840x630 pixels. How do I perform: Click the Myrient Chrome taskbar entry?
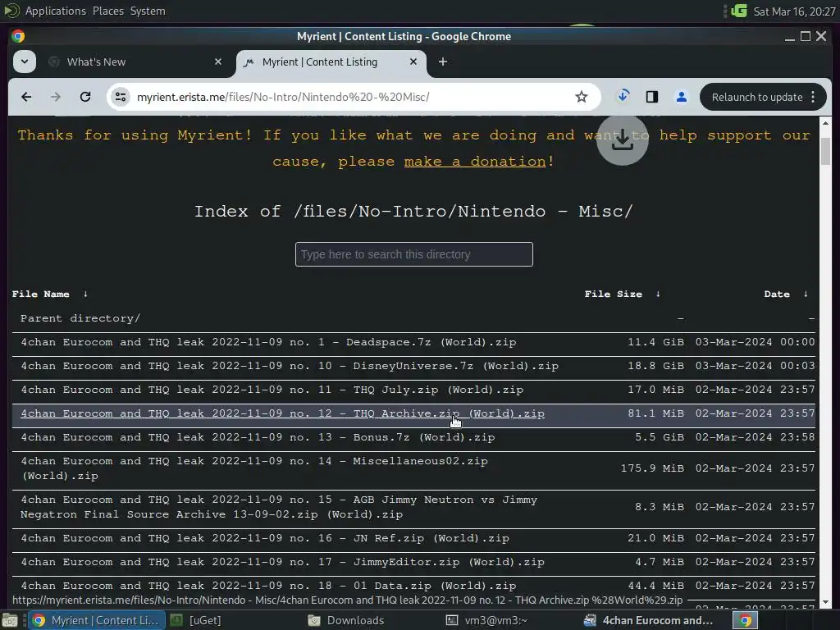pos(97,620)
